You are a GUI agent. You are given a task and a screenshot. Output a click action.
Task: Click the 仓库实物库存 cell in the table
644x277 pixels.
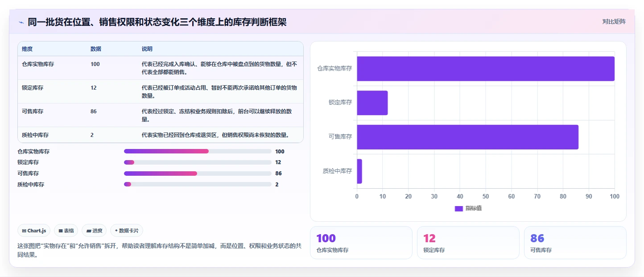pyautogui.click(x=38, y=64)
